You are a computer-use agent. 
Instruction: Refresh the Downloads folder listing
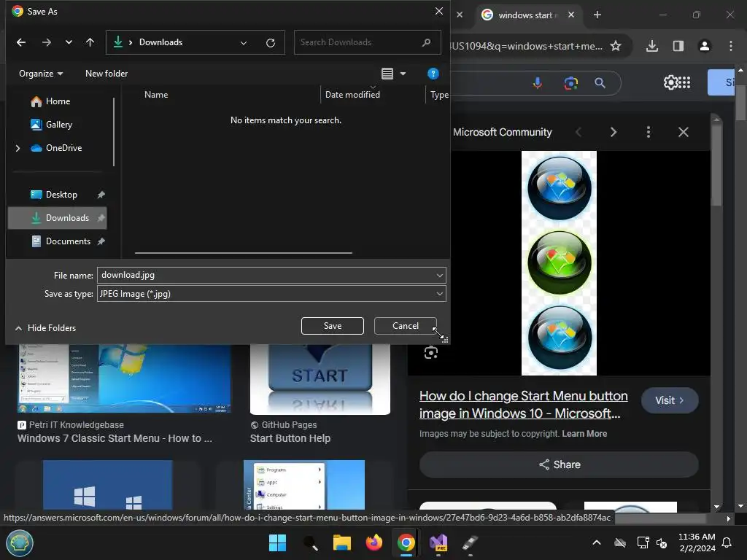[x=271, y=43]
